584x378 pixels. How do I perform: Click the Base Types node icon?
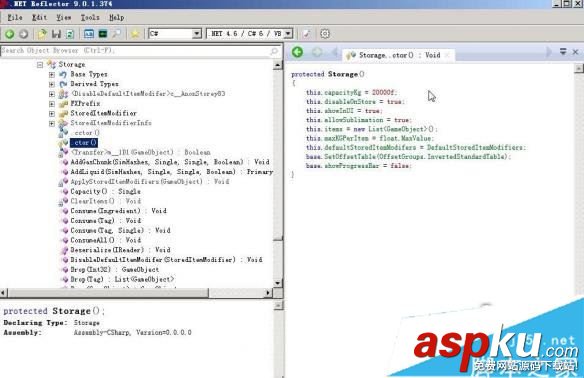tap(63, 74)
